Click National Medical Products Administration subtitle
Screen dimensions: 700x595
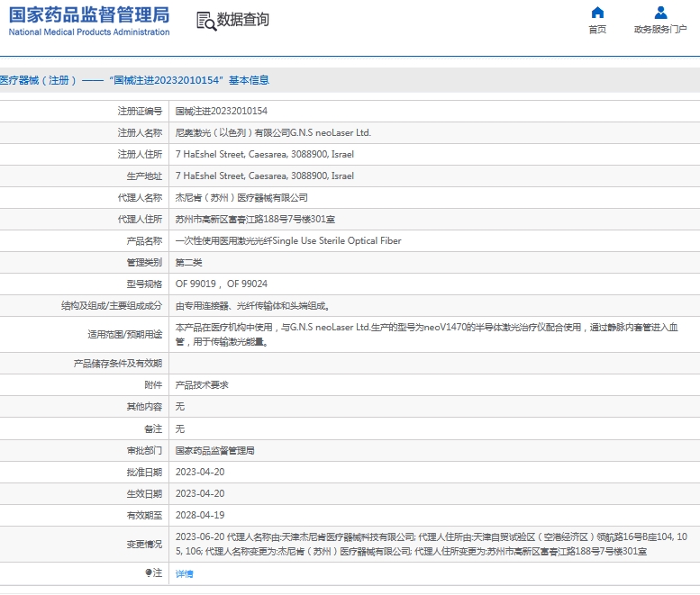[89, 32]
